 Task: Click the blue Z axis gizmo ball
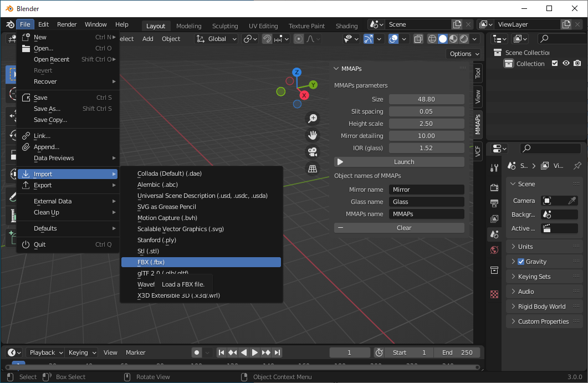tap(296, 72)
